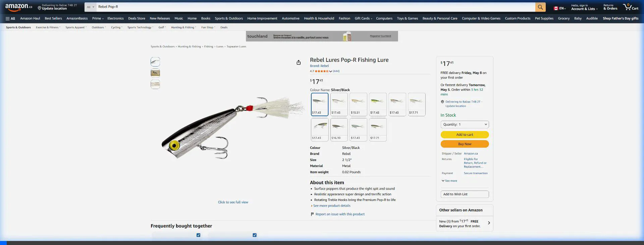Open Pet Supplies department
Screen dimensions: 644x245
[544, 18]
